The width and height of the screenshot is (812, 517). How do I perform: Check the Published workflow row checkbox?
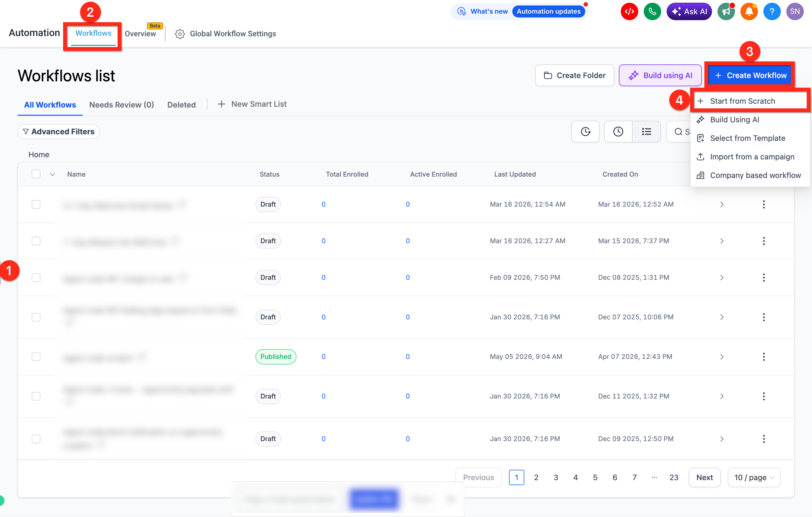click(x=36, y=357)
